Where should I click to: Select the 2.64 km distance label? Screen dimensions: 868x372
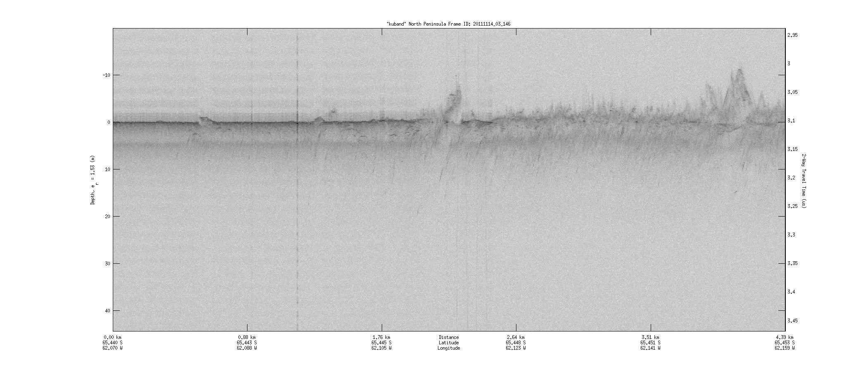516,337
